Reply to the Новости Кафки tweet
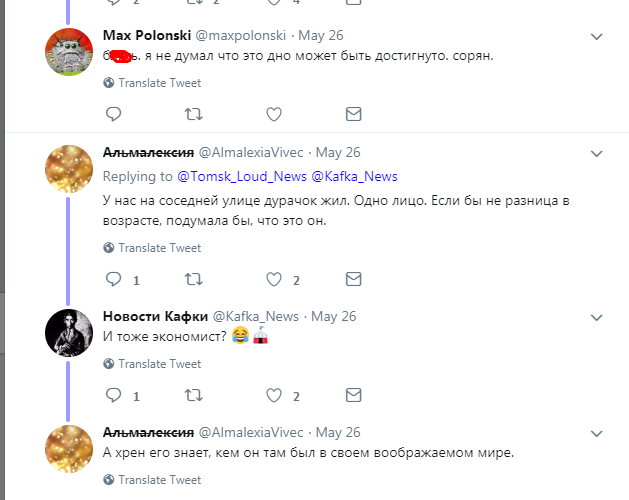Viewport: 629px width, 500px height. (x=113, y=395)
